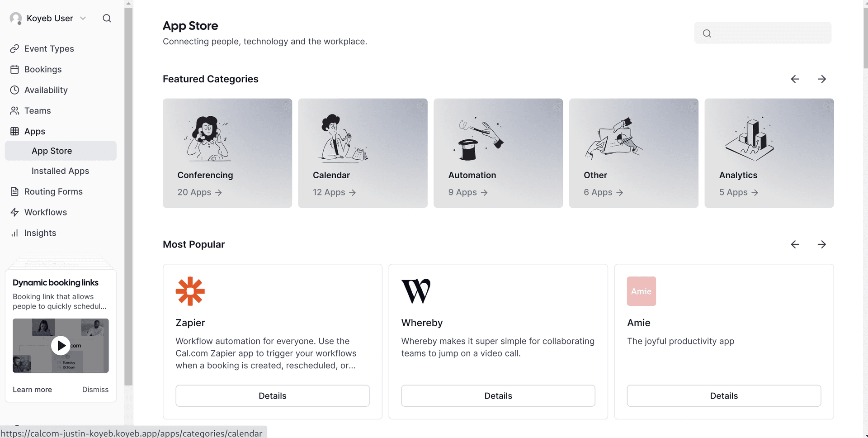Open the Conferencing category card

click(x=227, y=153)
